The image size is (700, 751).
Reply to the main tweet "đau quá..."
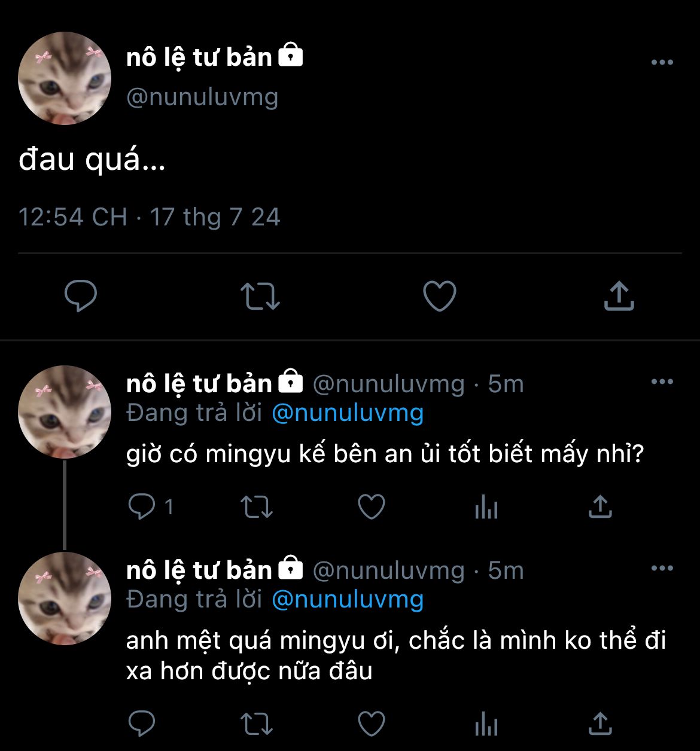[80, 296]
